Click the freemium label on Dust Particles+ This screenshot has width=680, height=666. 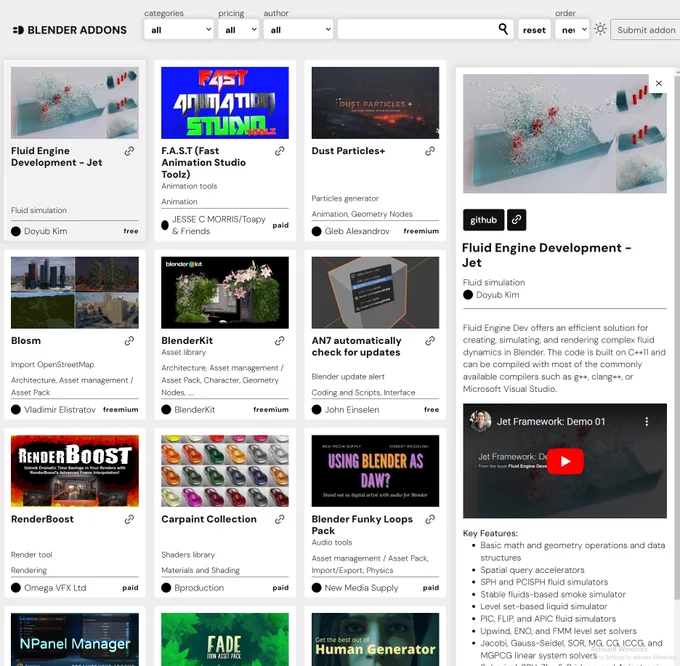point(421,231)
